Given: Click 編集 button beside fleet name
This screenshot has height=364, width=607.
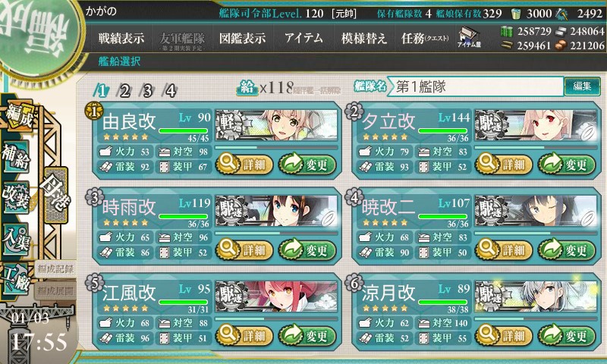Looking at the screenshot, I should click(582, 86).
